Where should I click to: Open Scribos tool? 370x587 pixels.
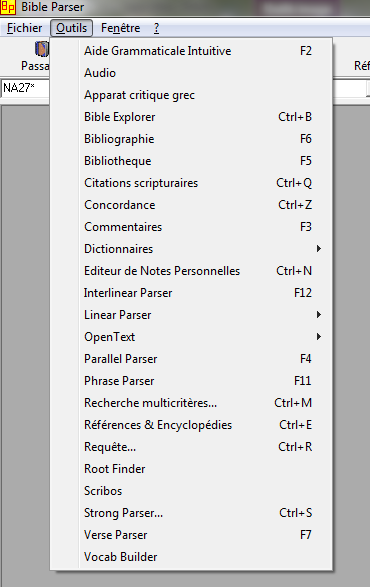(191, 491)
